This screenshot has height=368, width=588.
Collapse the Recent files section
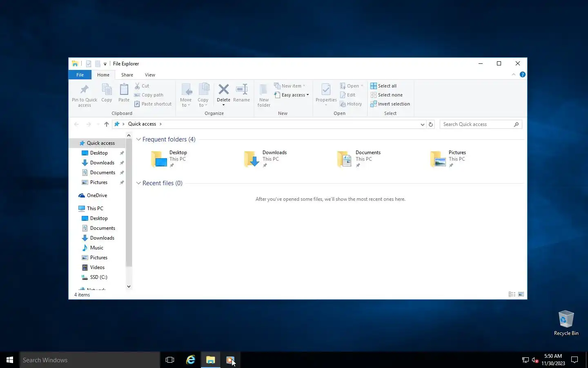138,183
